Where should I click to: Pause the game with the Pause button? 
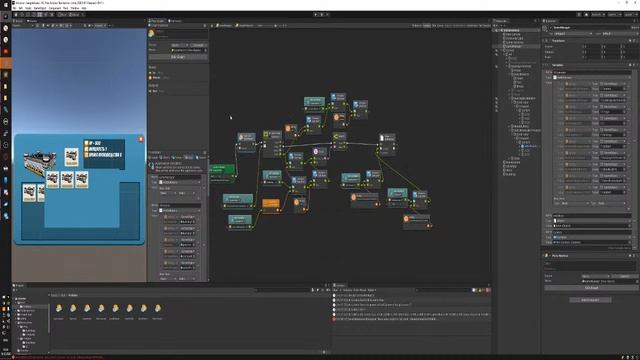click(322, 15)
